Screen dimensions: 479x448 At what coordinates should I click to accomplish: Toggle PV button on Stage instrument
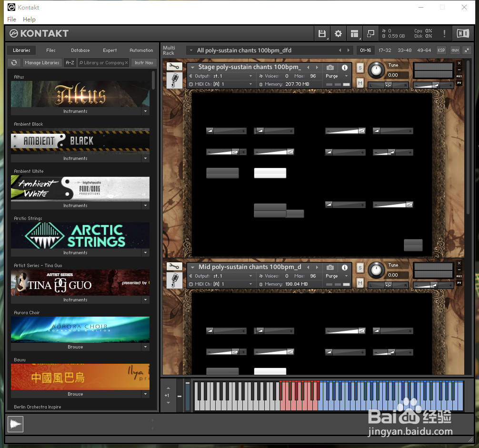459,83
